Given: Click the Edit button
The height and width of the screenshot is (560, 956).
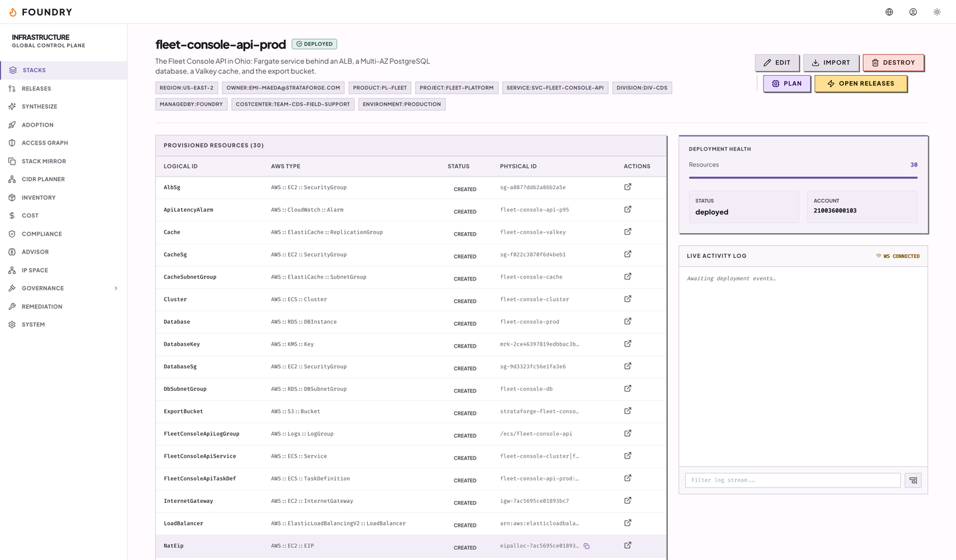Looking at the screenshot, I should pos(777,62).
